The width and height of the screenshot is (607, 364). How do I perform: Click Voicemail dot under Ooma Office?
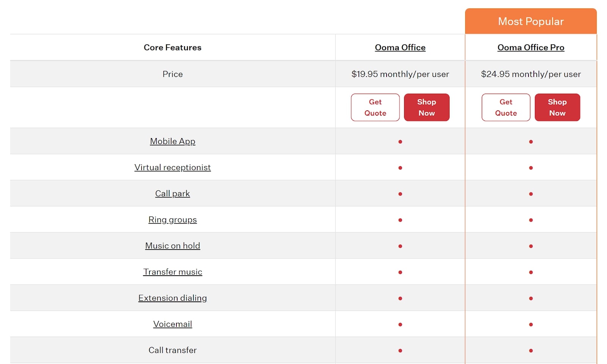pyautogui.click(x=400, y=325)
